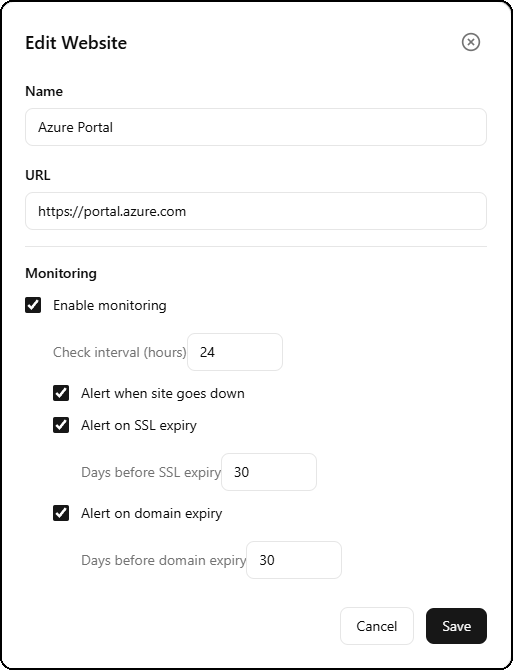Click the Monitoring section heading
This screenshot has height=670, width=513.
pos(61,273)
